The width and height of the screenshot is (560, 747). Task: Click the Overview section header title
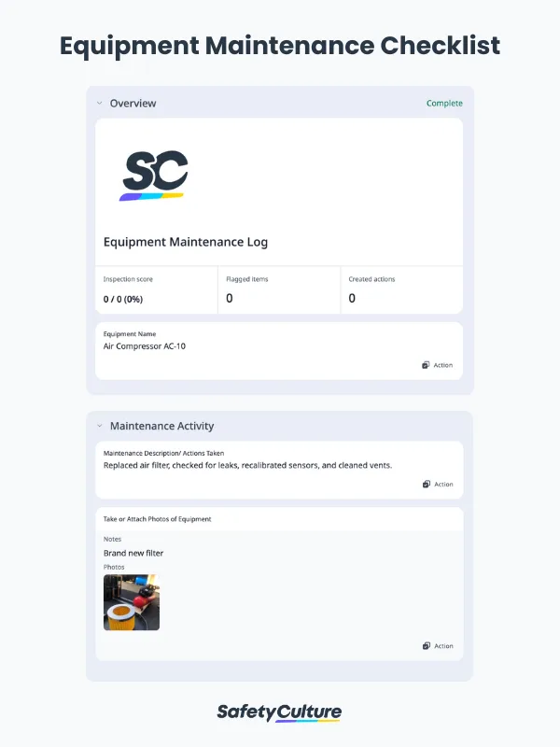[133, 103]
